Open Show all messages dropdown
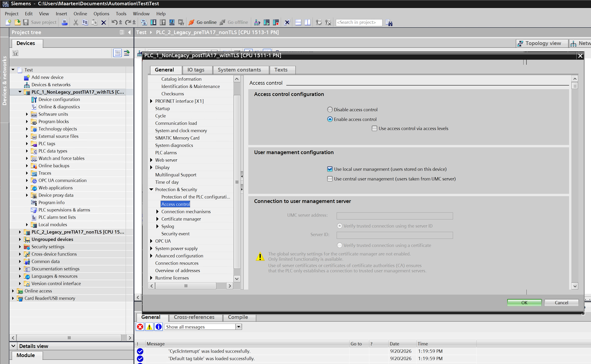This screenshot has height=364, width=591. 238,327
